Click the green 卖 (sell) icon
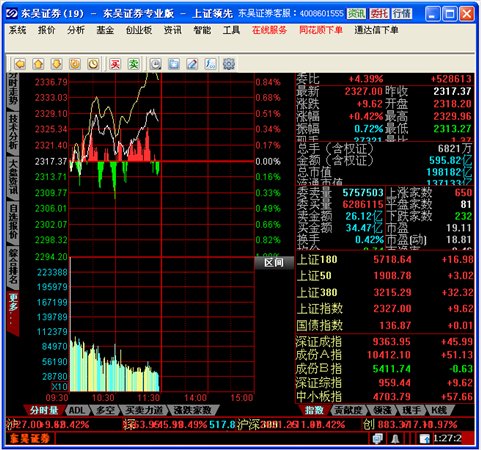Viewport: 481px width, 450px height. point(134,64)
